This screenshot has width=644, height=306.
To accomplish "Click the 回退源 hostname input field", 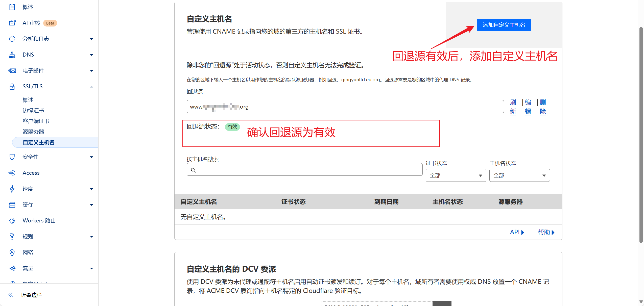I will [x=345, y=107].
